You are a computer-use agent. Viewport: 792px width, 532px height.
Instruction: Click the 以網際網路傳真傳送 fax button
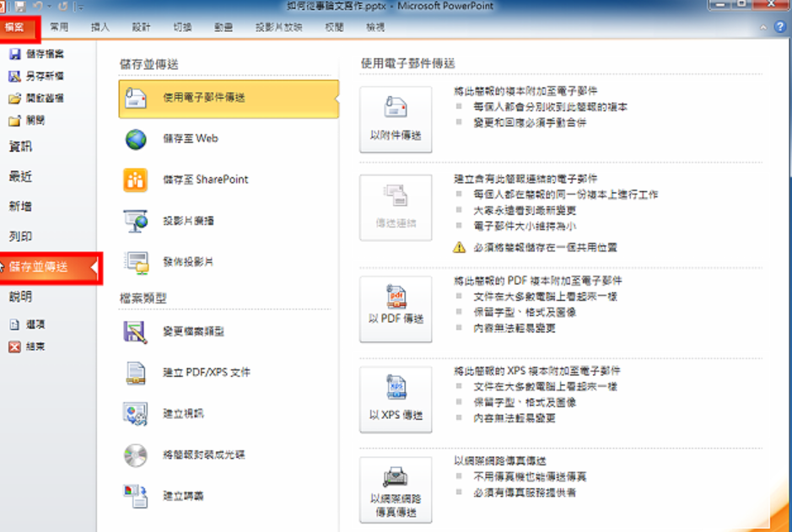pos(396,490)
